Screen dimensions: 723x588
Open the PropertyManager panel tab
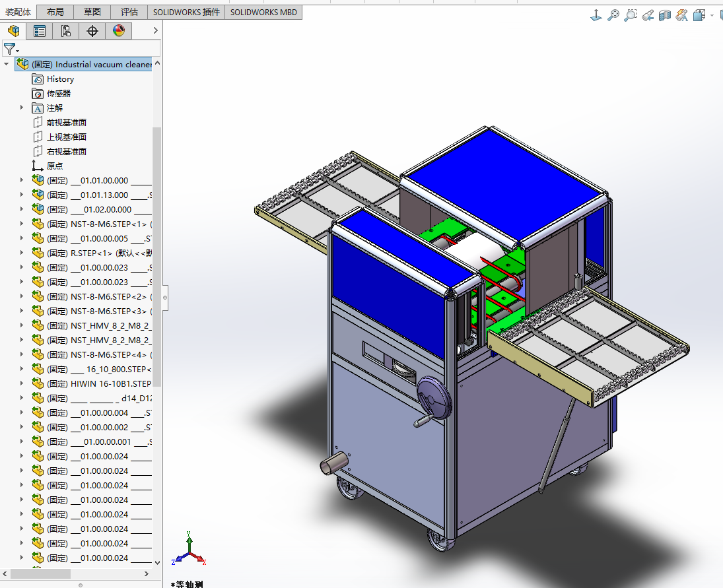click(40, 30)
